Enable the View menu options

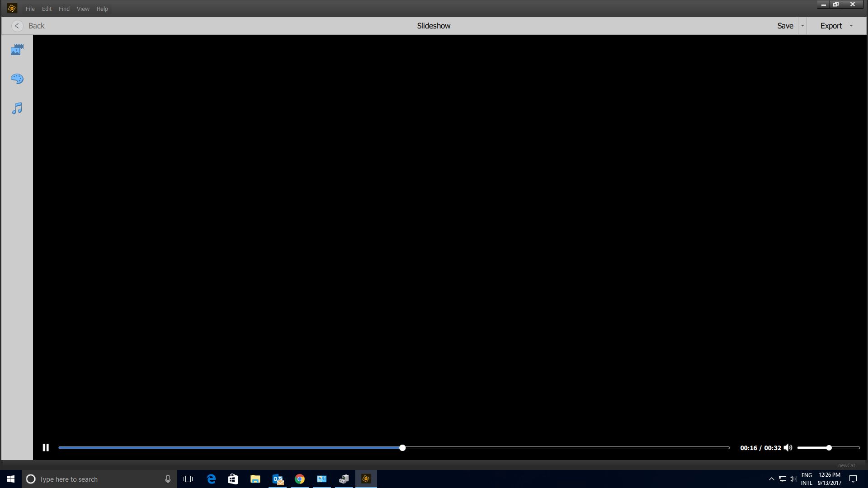(83, 8)
